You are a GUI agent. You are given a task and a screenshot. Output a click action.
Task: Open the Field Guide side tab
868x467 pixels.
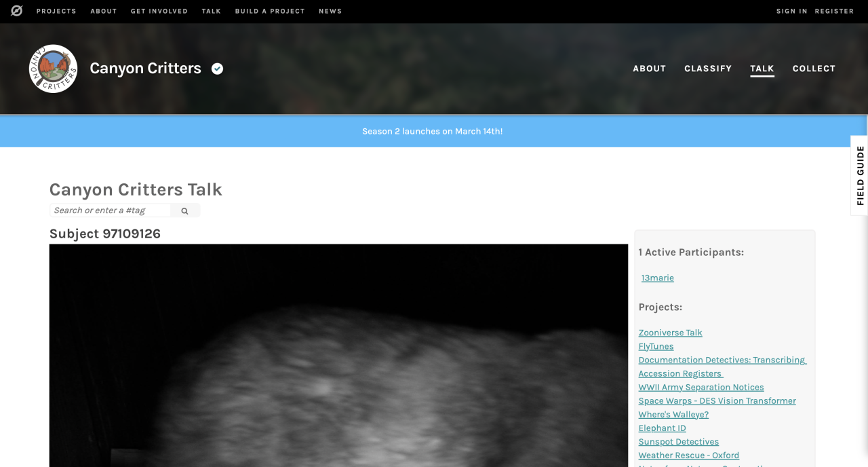coord(860,175)
